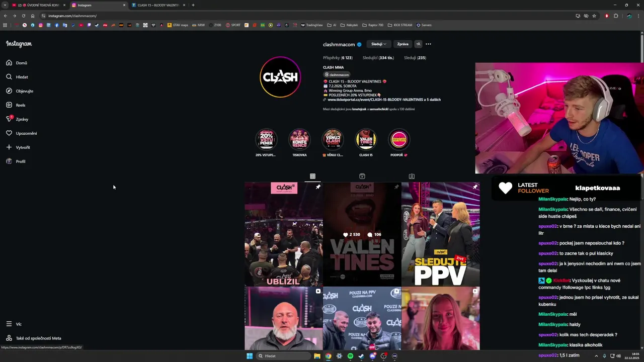Screen dimensions: 644x362
Task: Open the SPORT bookmark
Action: coord(233,25)
